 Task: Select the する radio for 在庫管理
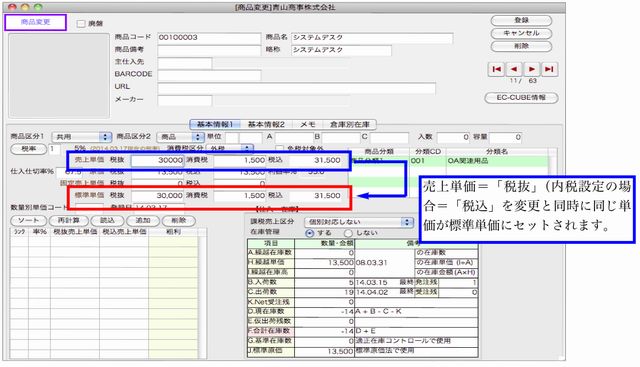tap(309, 233)
